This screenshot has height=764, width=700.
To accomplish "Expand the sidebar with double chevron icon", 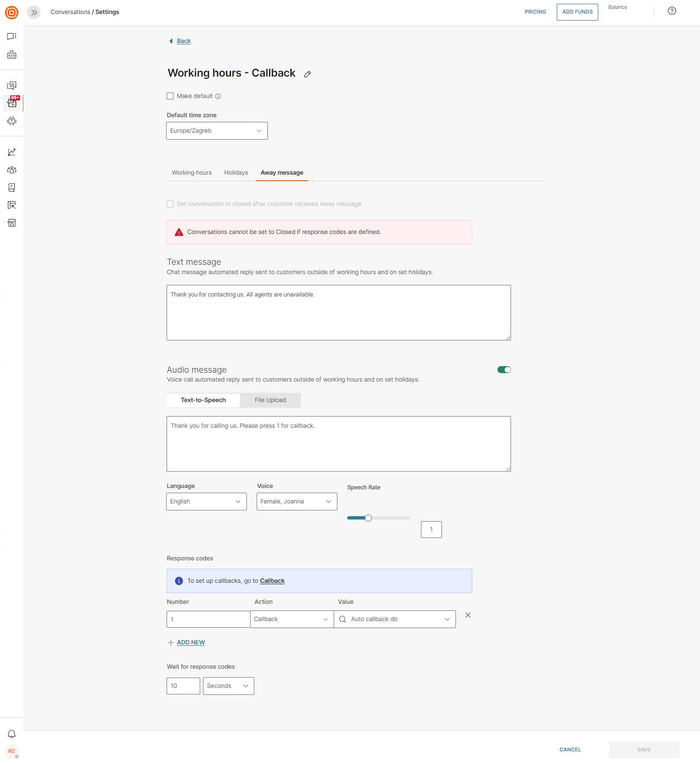I will point(34,13).
